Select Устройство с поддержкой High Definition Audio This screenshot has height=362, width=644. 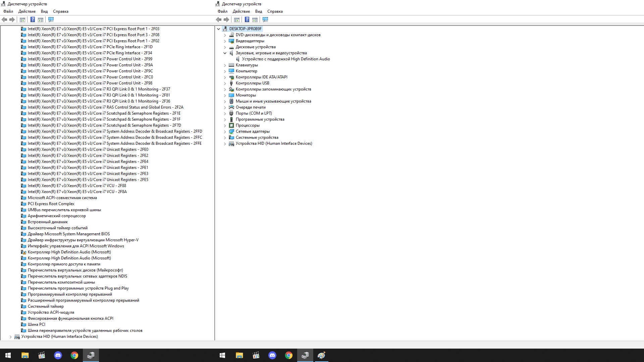point(286,59)
